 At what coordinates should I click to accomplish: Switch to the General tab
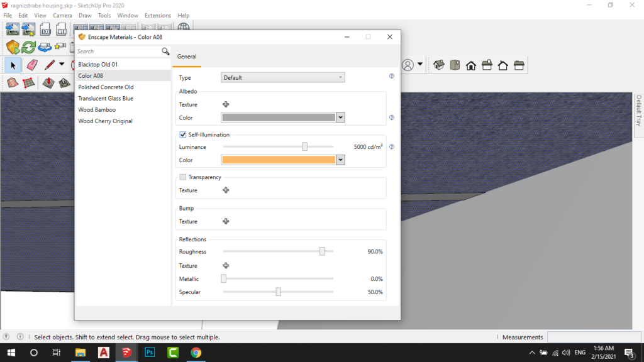point(187,57)
